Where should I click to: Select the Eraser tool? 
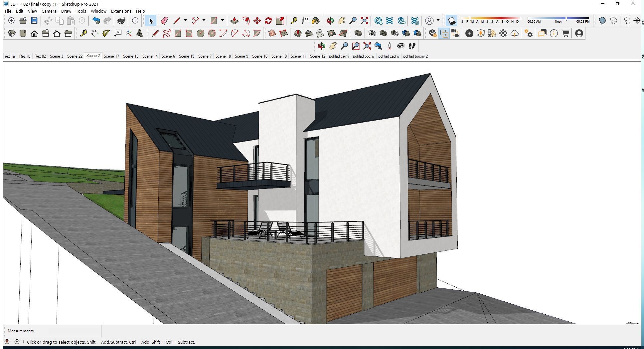tap(164, 21)
